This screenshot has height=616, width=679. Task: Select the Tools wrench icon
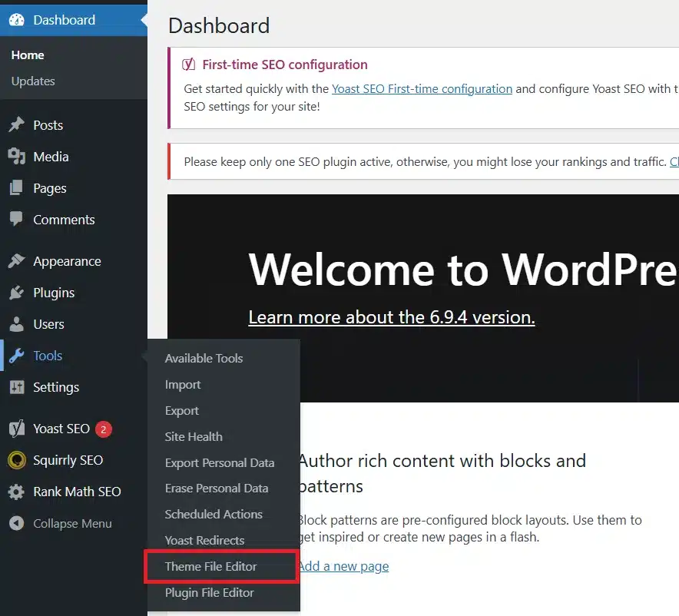tap(17, 356)
